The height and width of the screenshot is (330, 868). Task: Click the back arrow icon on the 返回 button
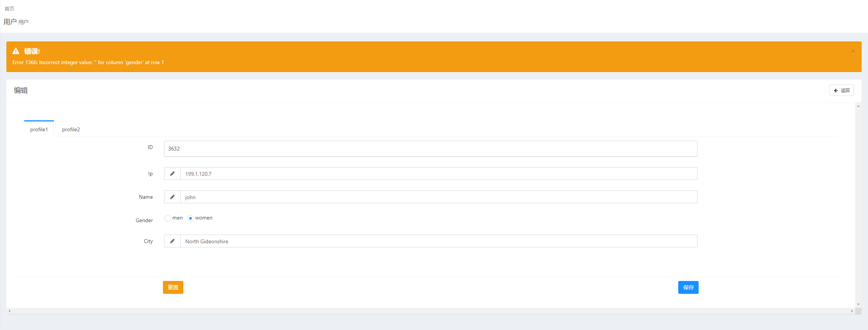point(836,90)
